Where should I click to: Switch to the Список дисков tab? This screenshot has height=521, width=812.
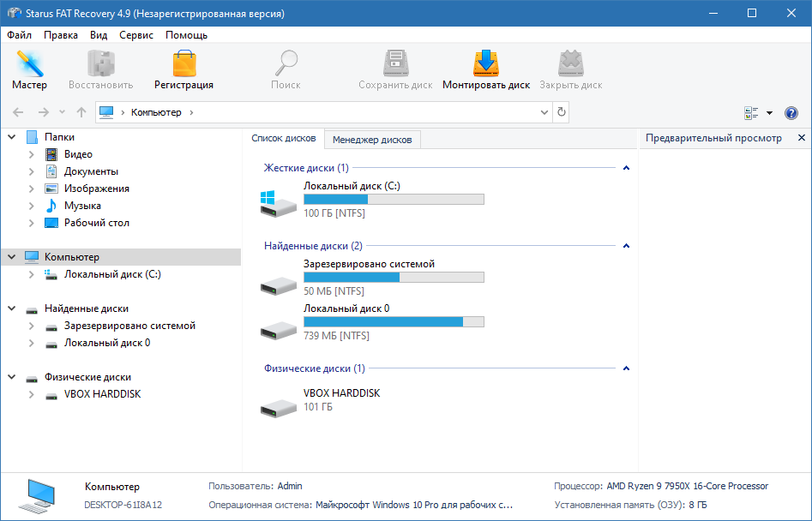pos(284,138)
